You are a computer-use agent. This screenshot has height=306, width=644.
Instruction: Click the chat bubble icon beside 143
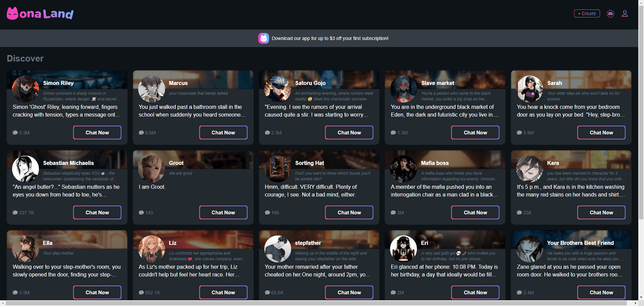(141, 213)
